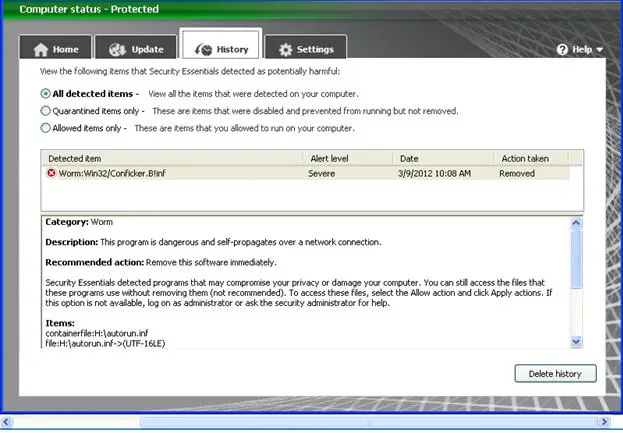The image size is (623, 433).
Task: Click the horizontal scrollbar left arrow
Action: [x=7, y=422]
